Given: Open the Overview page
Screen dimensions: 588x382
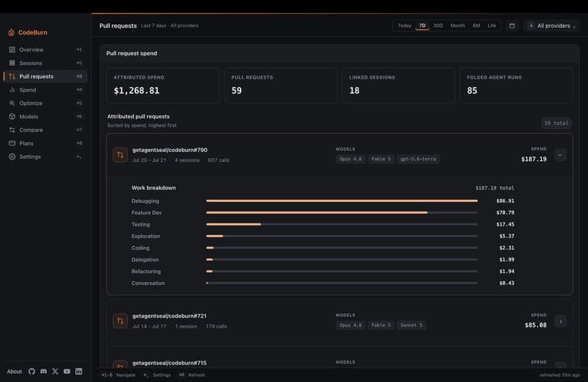Looking at the screenshot, I should (46, 49).
